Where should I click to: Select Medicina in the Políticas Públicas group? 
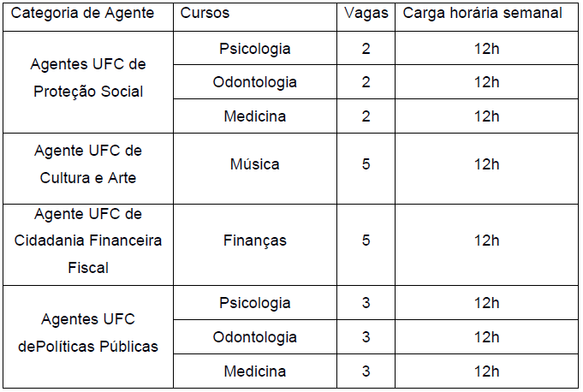click(255, 371)
